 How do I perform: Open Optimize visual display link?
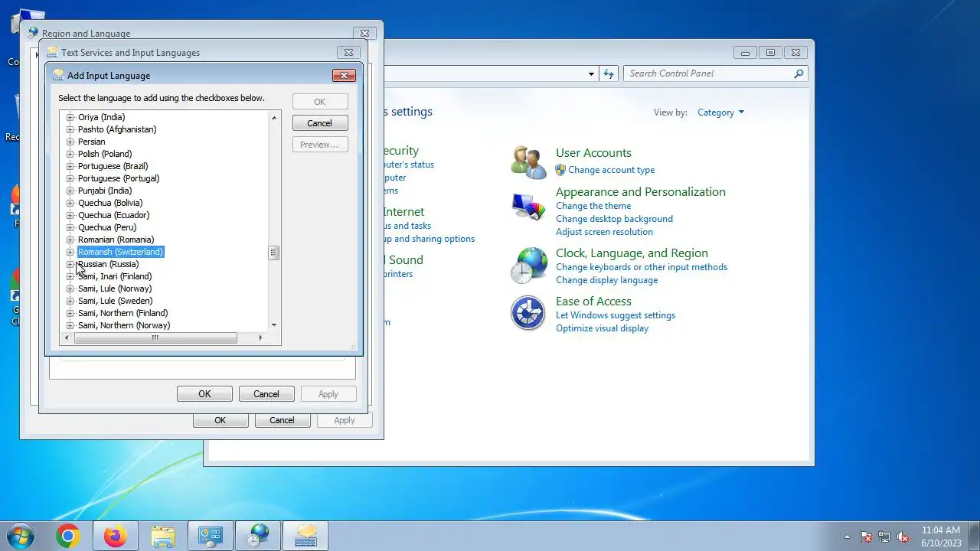(x=602, y=328)
